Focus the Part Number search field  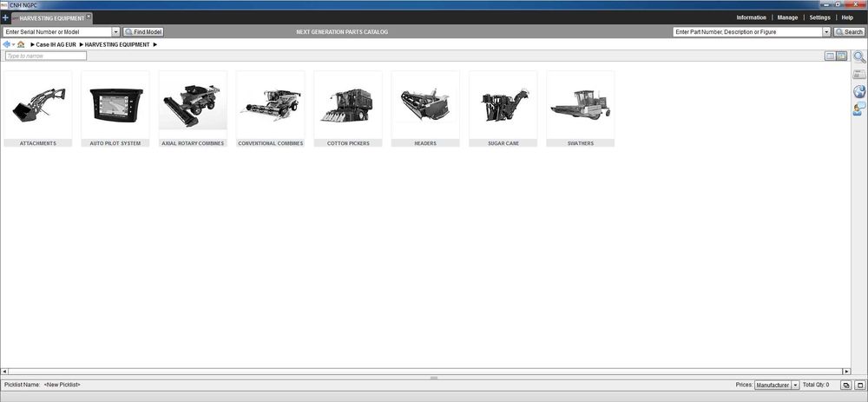747,32
